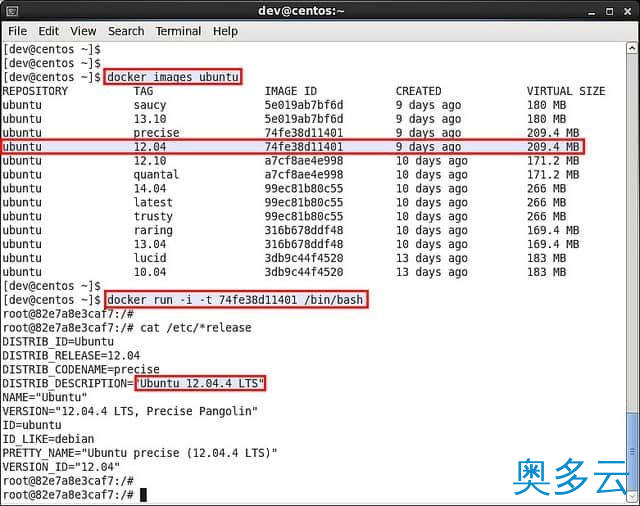640x506 pixels.
Task: Click the 'VIRTUAL SIZE' column header text
Action: click(566, 91)
